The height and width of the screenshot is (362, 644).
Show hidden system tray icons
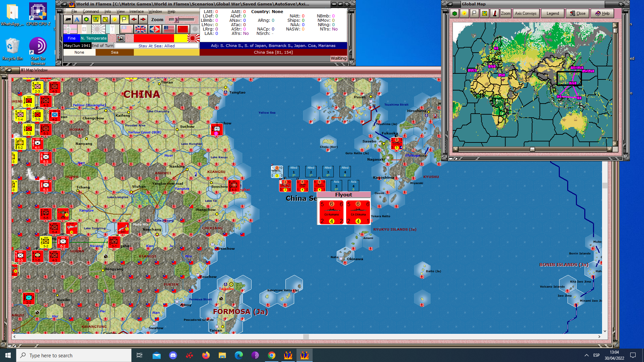click(586, 355)
